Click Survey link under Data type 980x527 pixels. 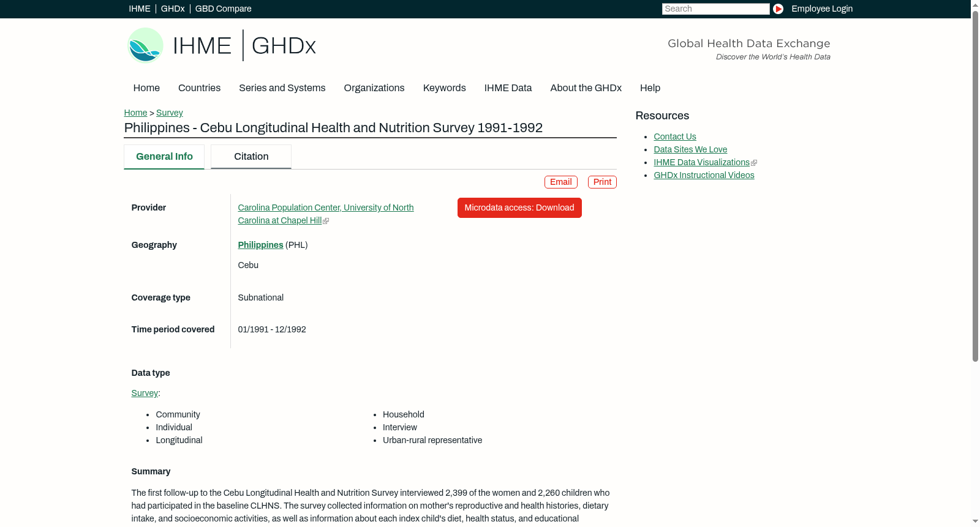point(145,394)
